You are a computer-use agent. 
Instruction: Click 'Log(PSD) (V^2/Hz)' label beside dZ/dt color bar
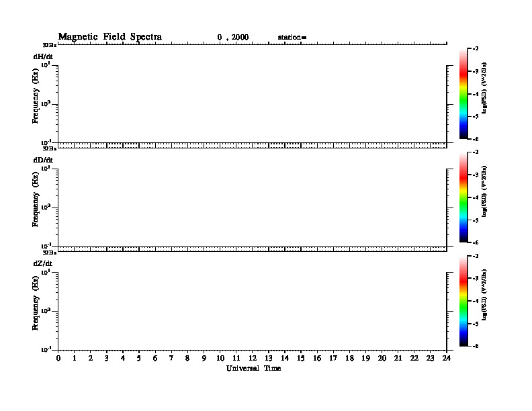[x=484, y=295]
